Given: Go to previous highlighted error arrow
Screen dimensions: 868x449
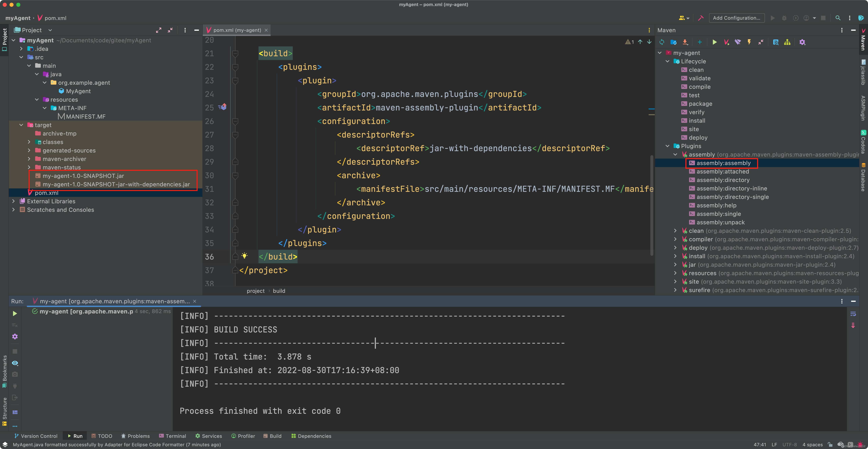Looking at the screenshot, I should (640, 42).
